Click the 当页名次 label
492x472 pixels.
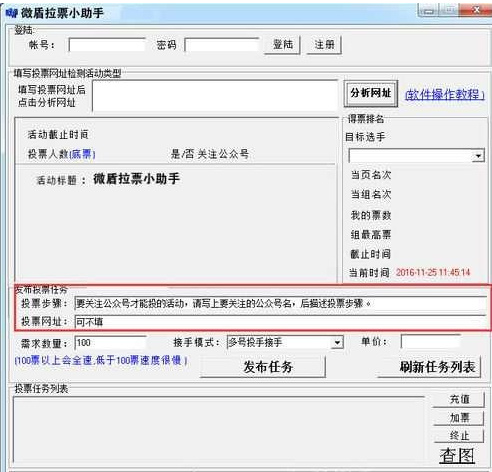[370, 175]
